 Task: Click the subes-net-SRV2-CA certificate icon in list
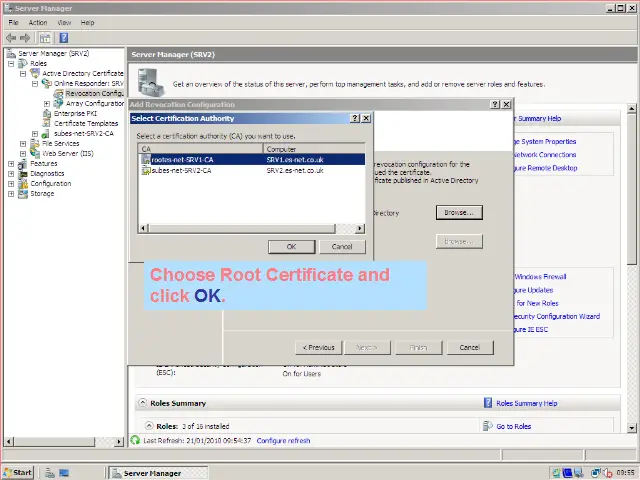click(146, 170)
